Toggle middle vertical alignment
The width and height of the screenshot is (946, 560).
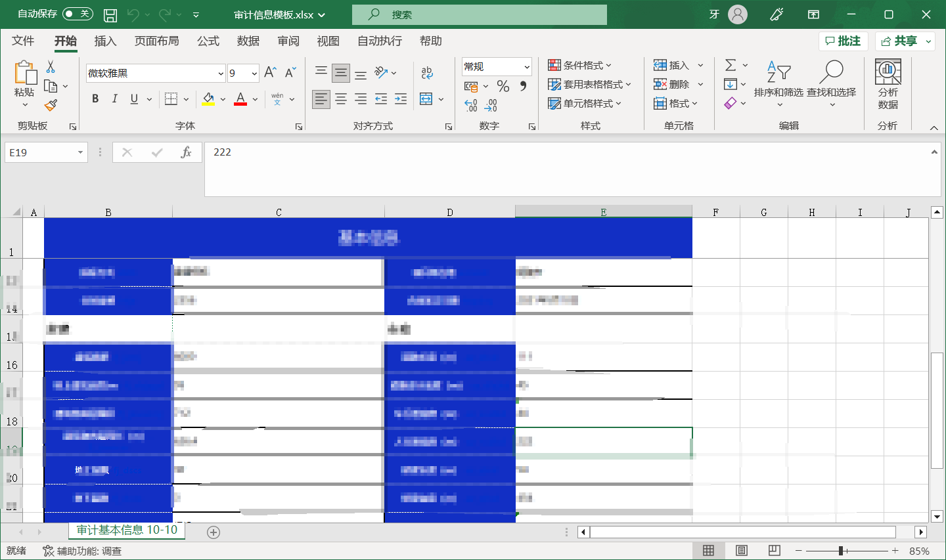[x=341, y=72]
